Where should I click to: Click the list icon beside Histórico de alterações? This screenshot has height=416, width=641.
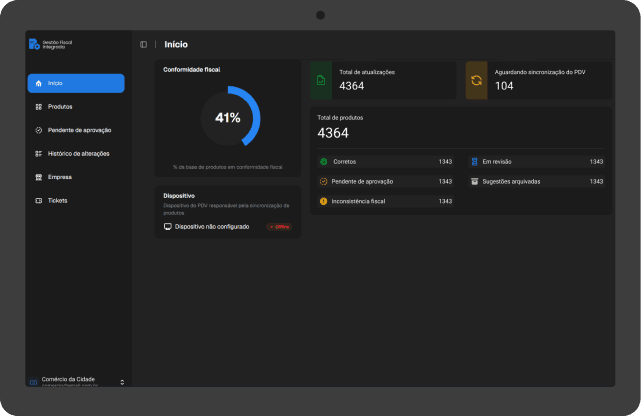(38, 154)
